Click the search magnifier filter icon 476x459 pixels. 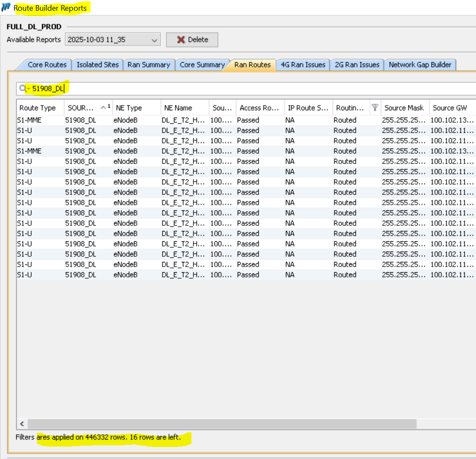[x=23, y=89]
